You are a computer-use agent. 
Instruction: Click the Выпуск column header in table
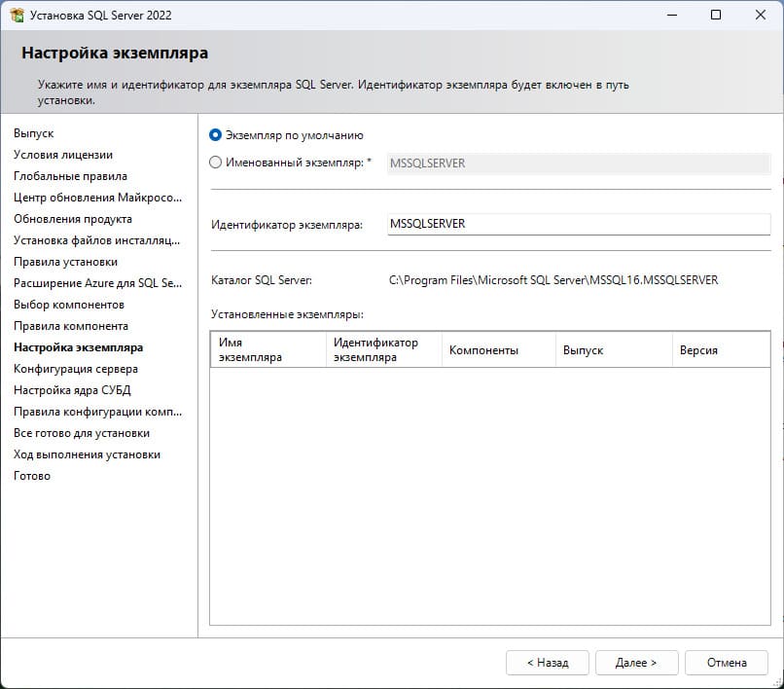(614, 349)
